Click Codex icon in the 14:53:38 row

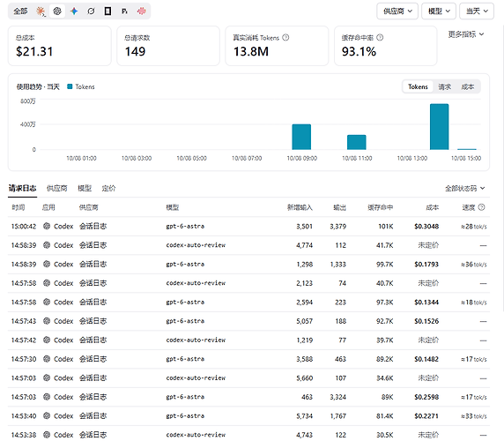pyautogui.click(x=47, y=435)
